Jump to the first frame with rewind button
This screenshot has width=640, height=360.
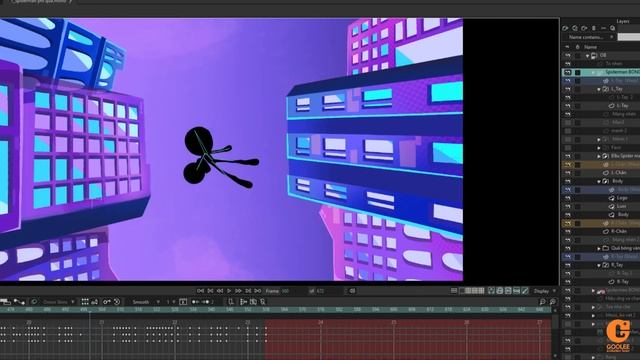[x=200, y=291]
